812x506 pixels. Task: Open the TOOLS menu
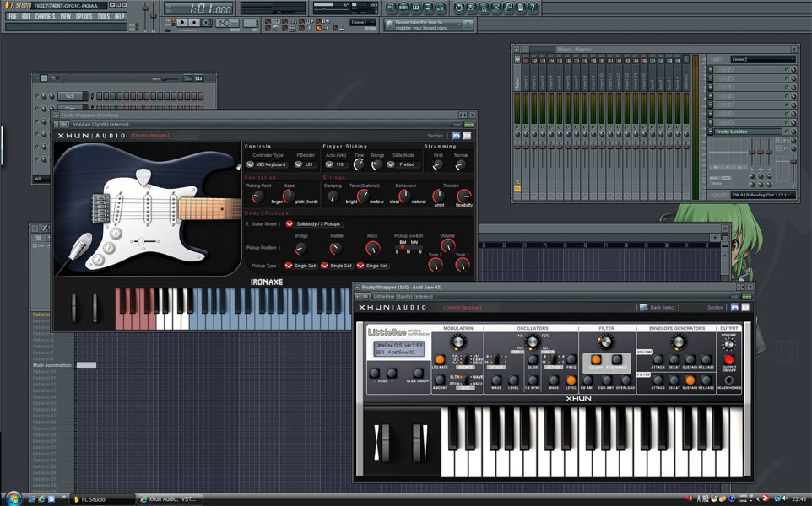pos(104,17)
